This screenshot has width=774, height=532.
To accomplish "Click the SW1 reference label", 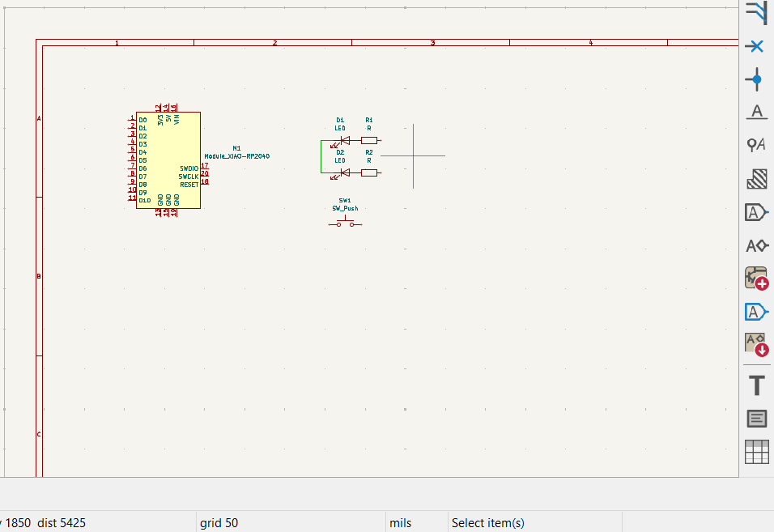I will [x=345, y=201].
